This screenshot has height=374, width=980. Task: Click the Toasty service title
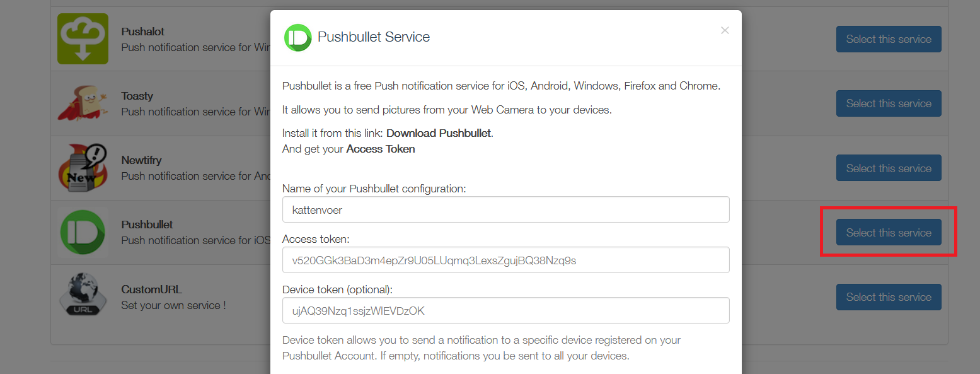pos(137,95)
